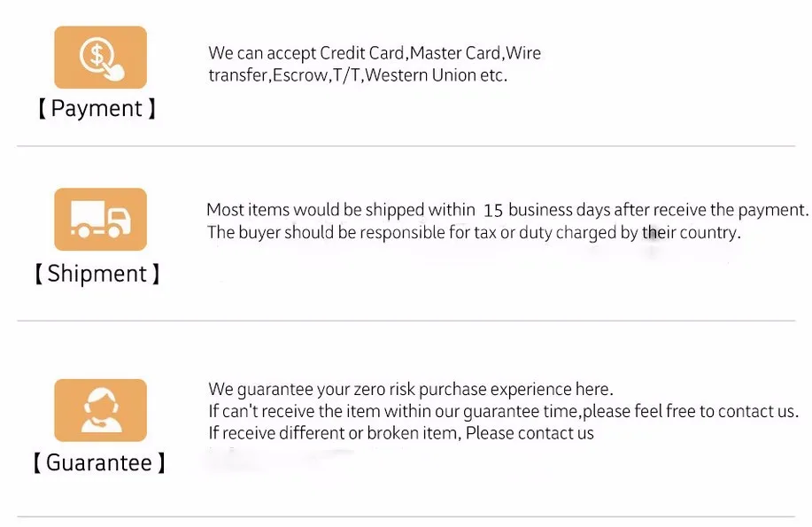The height and width of the screenshot is (527, 812).
Task: Select the Guarantee section label
Action: (99, 462)
